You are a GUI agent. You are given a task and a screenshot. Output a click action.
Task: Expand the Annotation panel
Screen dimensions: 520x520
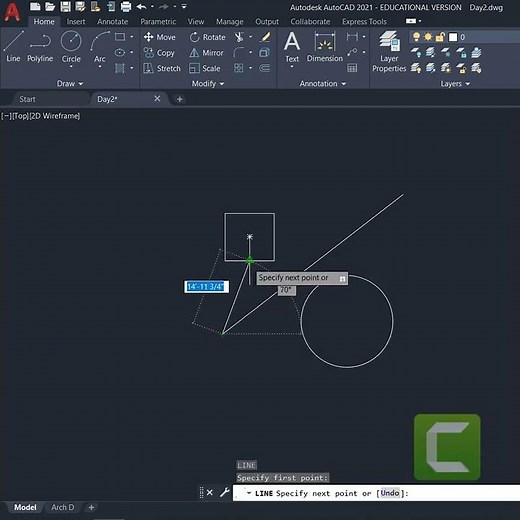click(323, 84)
